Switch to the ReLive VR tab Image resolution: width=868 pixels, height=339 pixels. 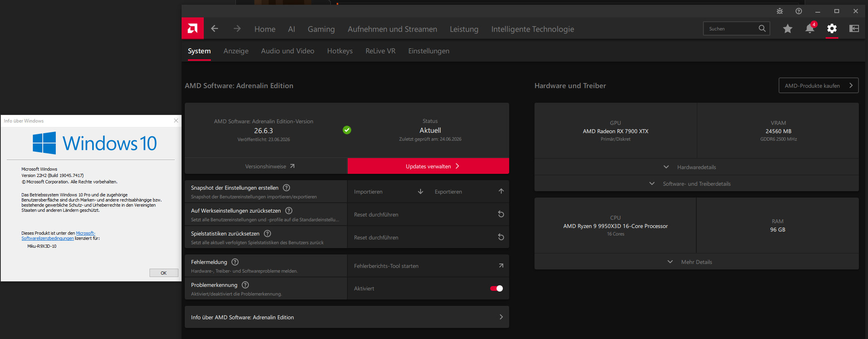point(381,51)
